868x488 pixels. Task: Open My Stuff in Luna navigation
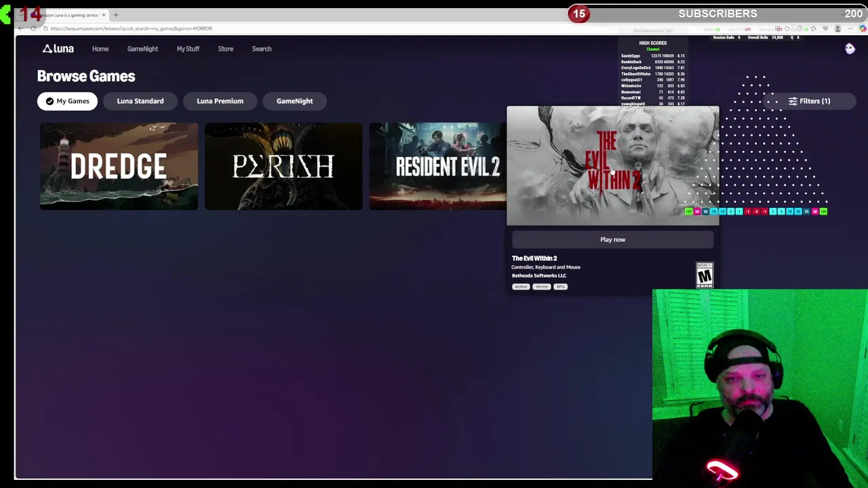[188, 49]
